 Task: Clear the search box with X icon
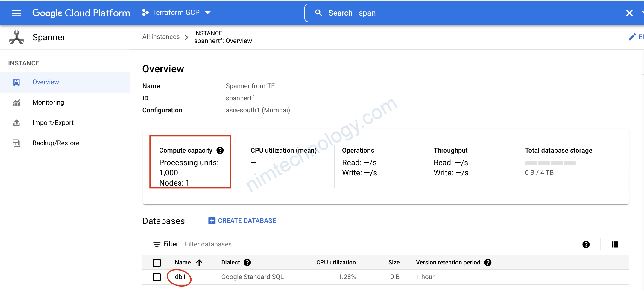(x=629, y=13)
